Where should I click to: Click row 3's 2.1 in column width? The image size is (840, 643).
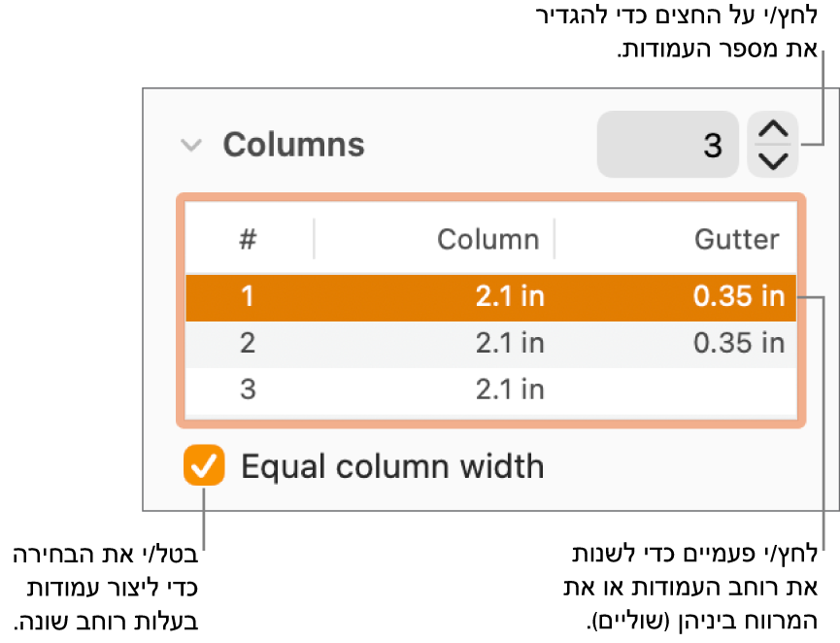click(x=510, y=389)
